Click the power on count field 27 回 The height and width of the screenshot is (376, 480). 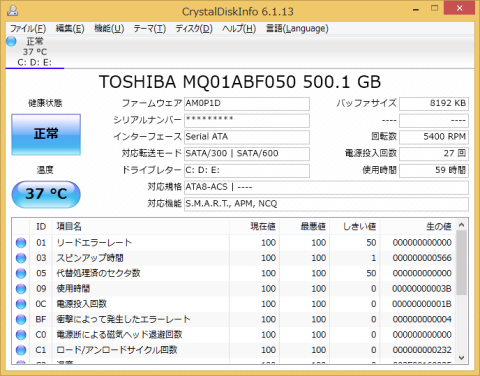[434, 154]
